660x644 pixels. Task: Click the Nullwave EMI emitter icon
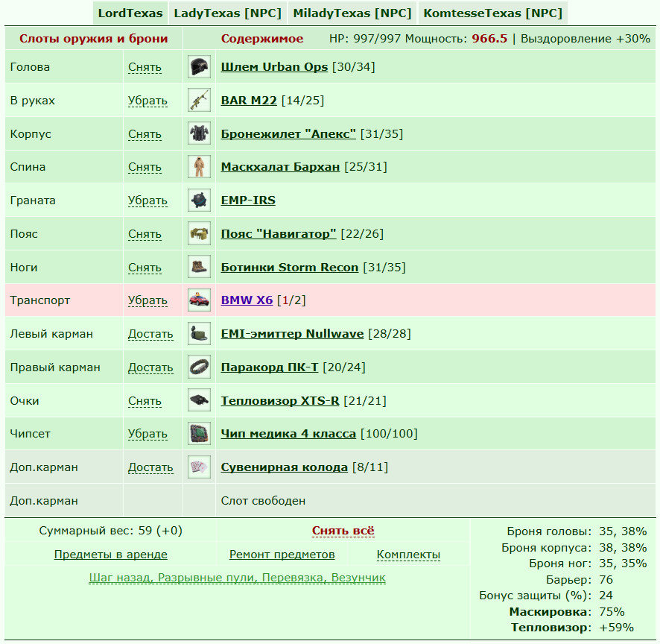199,334
